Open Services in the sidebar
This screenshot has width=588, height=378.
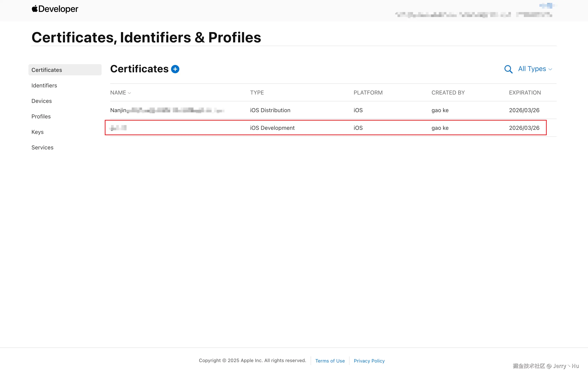(x=42, y=147)
